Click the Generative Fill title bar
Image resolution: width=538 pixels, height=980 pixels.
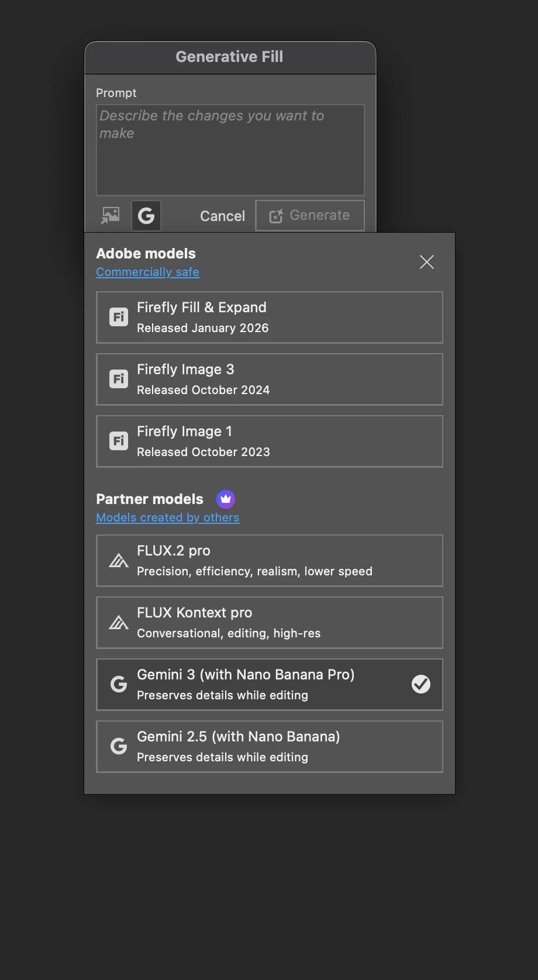coord(230,57)
